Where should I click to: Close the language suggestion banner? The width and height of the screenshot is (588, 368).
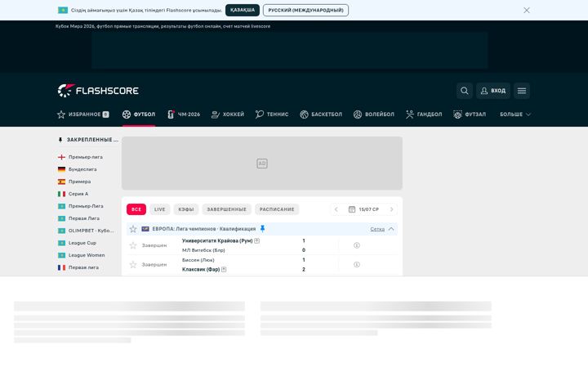(x=527, y=10)
